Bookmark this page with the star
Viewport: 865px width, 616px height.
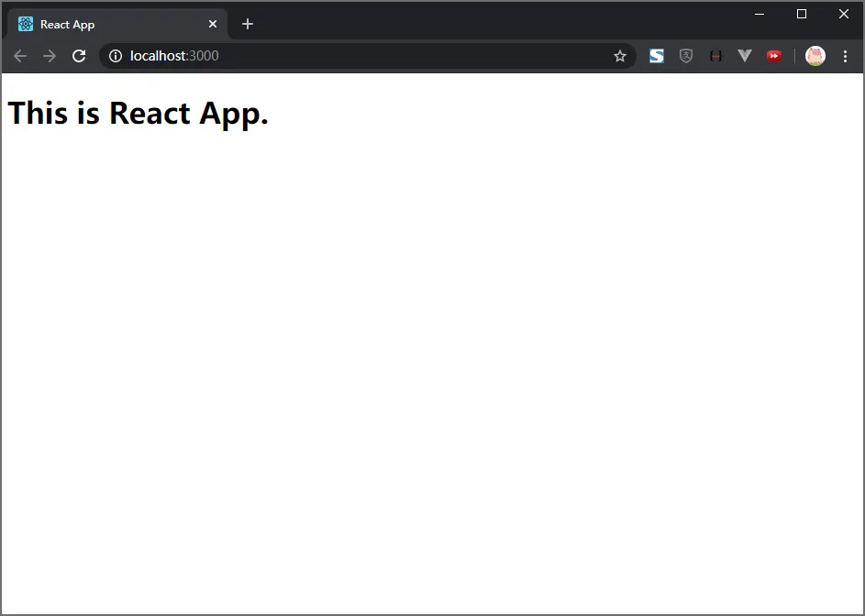(x=620, y=56)
